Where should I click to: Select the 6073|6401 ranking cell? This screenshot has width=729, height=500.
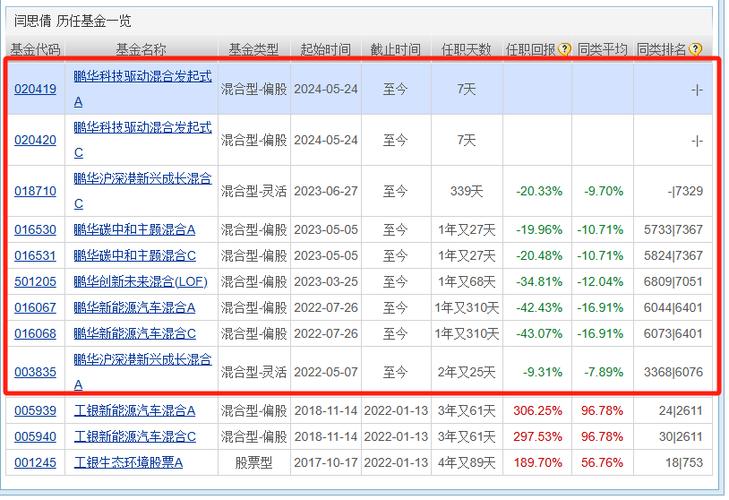[673, 334]
